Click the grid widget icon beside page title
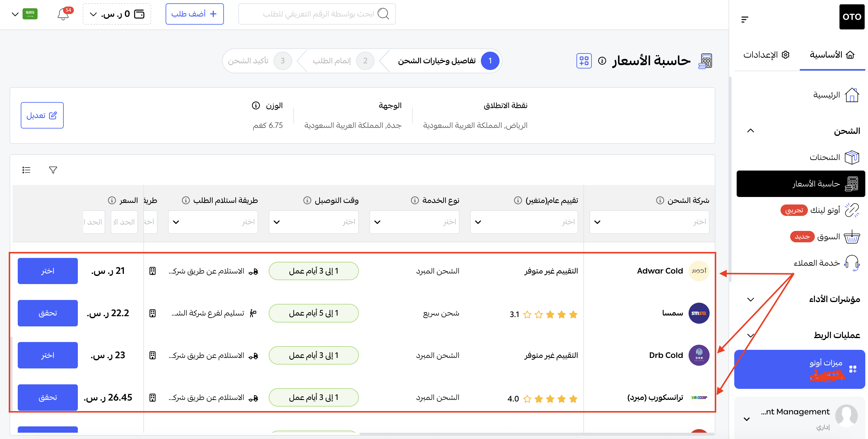 coord(584,61)
